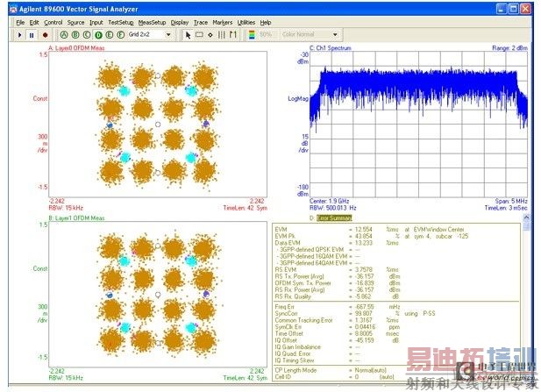The height and width of the screenshot is (392, 541).
Task: Pause the measurement
Action: tap(32, 35)
